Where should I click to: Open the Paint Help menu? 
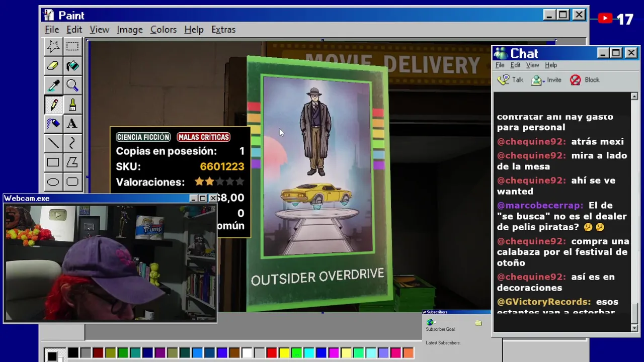coord(194,30)
